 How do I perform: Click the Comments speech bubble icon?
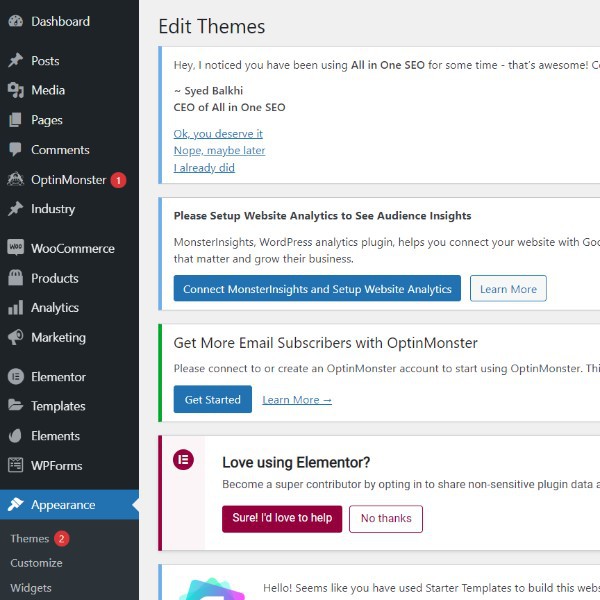pos(15,150)
